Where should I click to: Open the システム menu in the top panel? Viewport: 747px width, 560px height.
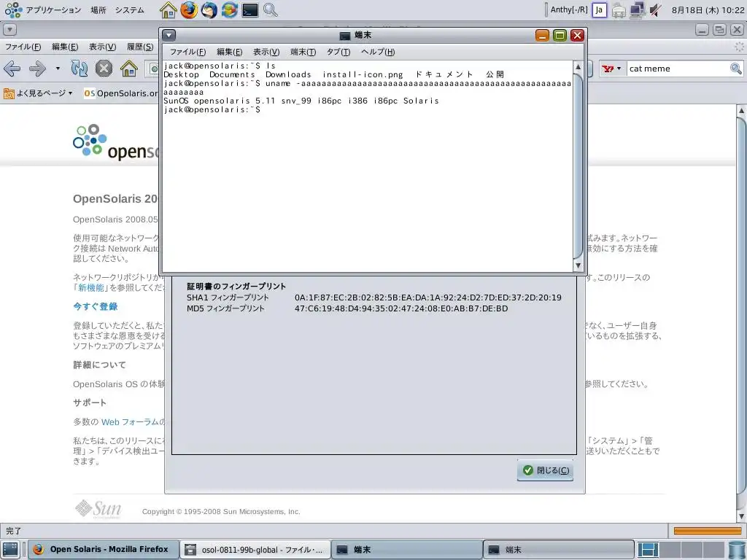click(x=130, y=9)
